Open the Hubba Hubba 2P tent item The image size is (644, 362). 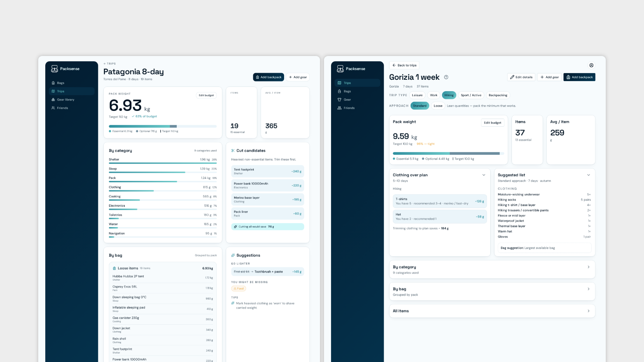[x=163, y=278]
